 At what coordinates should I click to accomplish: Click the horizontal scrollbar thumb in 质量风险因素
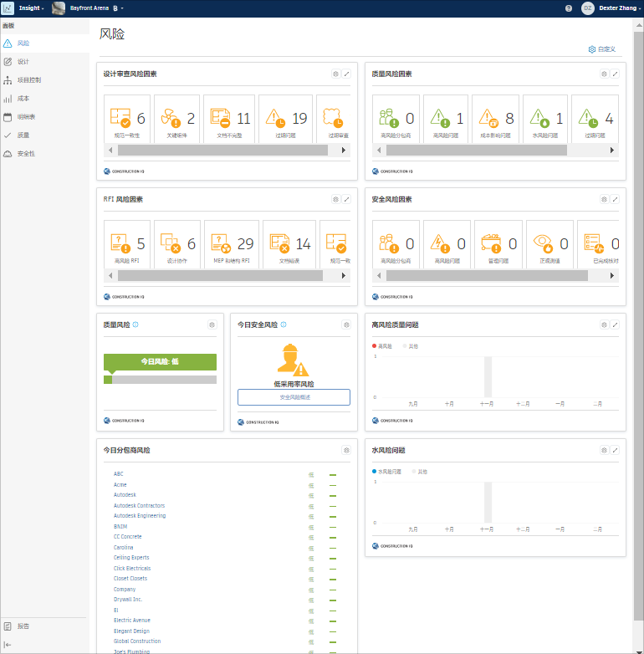pos(477,151)
